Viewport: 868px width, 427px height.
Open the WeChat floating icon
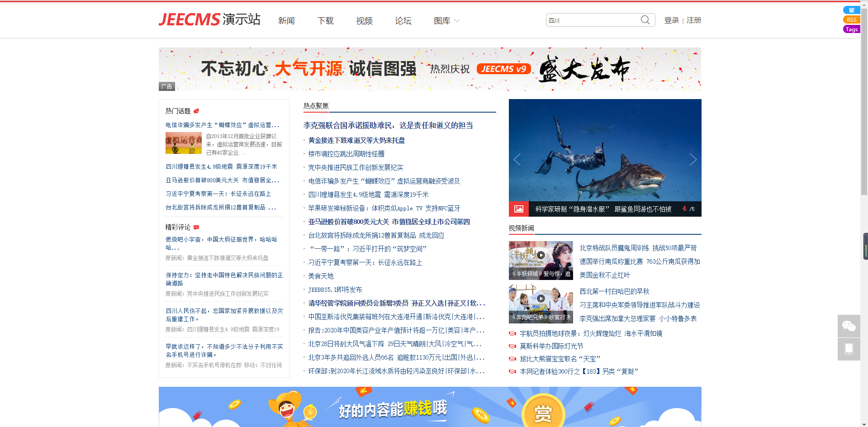pos(849,326)
